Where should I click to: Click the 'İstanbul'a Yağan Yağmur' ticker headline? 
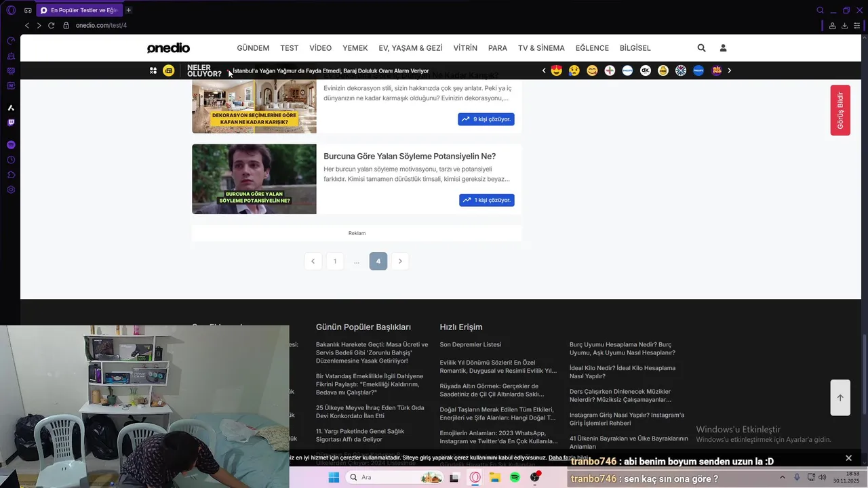pos(331,70)
